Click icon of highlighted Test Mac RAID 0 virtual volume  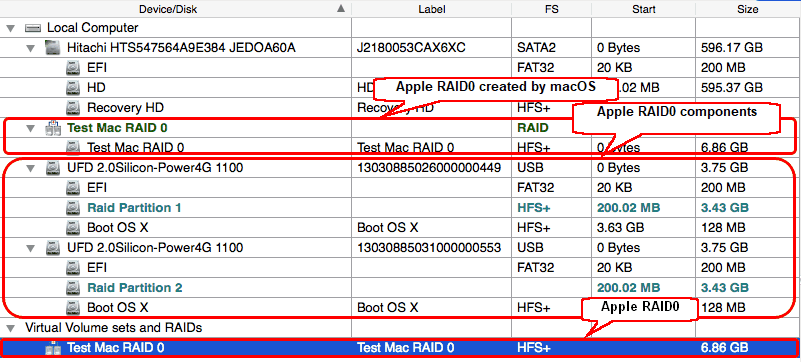pos(53,348)
